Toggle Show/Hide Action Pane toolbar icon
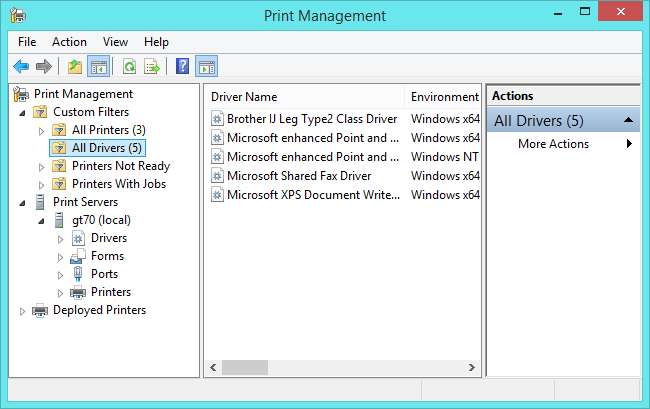The width and height of the screenshot is (650, 409). (207, 67)
